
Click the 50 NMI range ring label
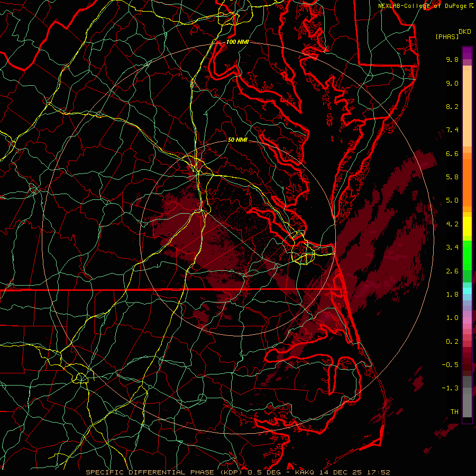click(x=237, y=140)
